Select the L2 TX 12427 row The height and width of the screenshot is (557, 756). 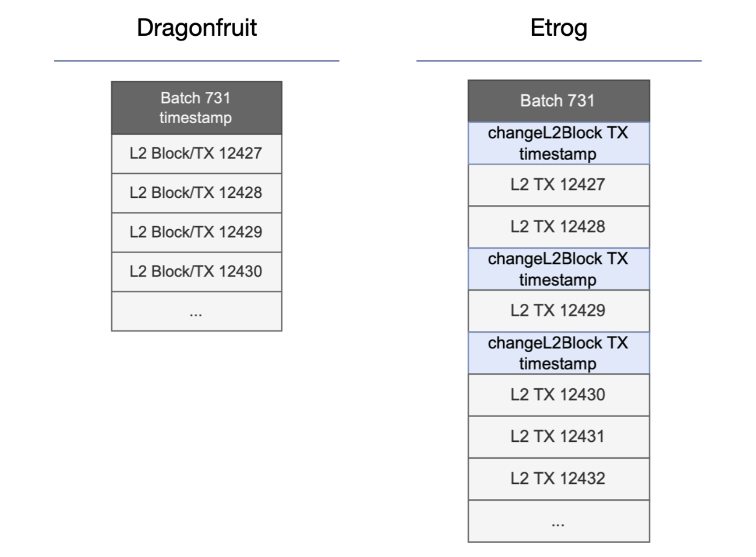pos(558,185)
